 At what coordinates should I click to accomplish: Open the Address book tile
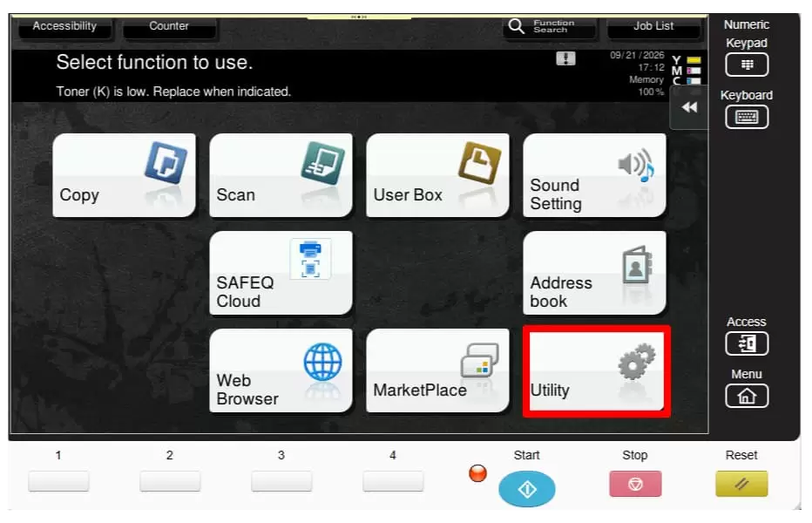(x=594, y=273)
